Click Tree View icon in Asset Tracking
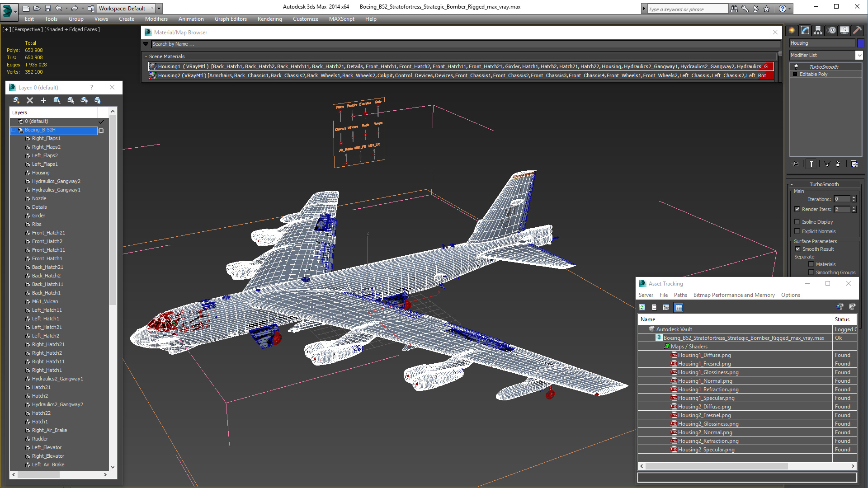868x488 pixels. [x=666, y=307]
